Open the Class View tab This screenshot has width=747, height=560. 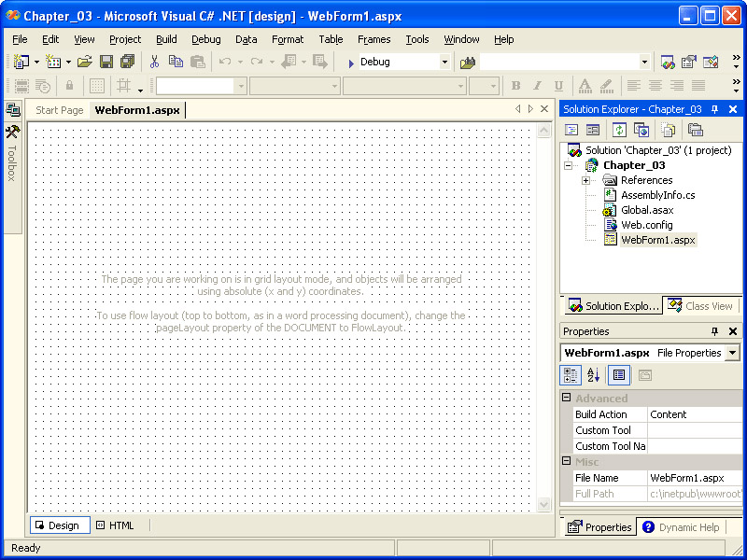coord(701,306)
